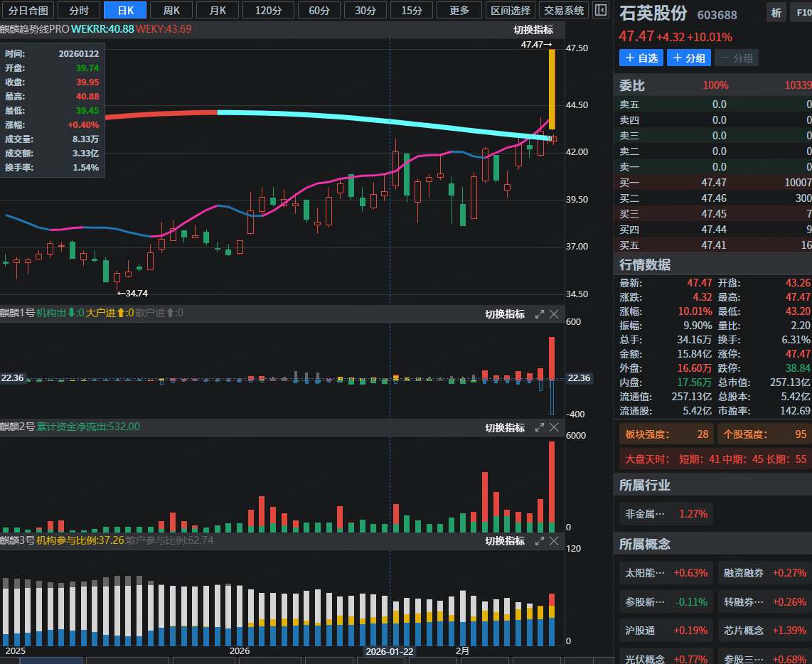Click the + 分组 button
Viewport: 812px width, 664px height.
[x=689, y=58]
